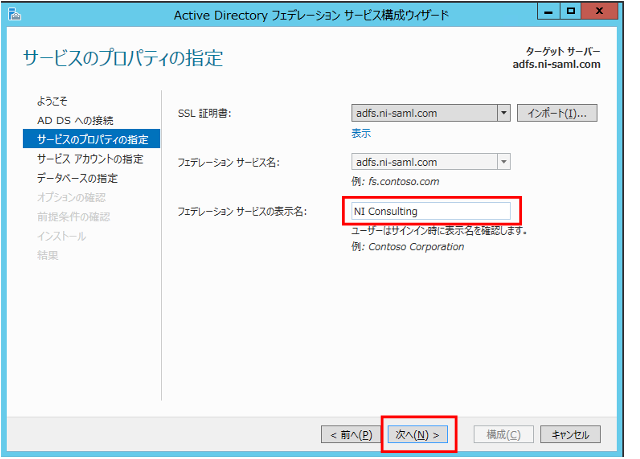Select the インストール step

tap(61, 236)
